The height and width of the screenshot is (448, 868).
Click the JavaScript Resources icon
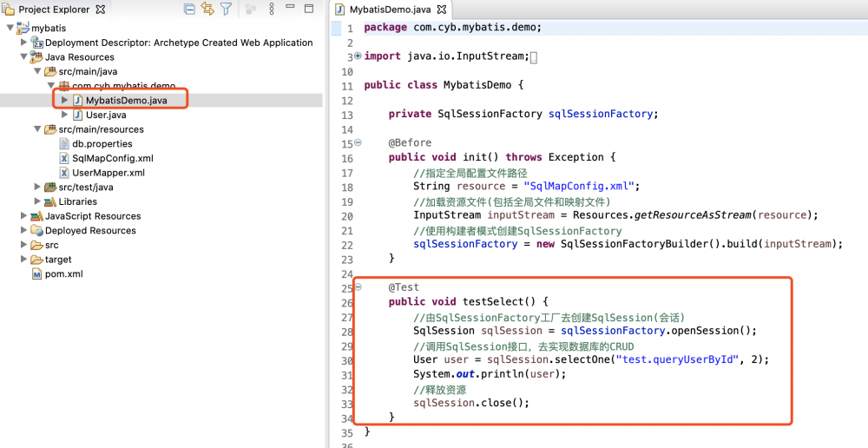(36, 216)
